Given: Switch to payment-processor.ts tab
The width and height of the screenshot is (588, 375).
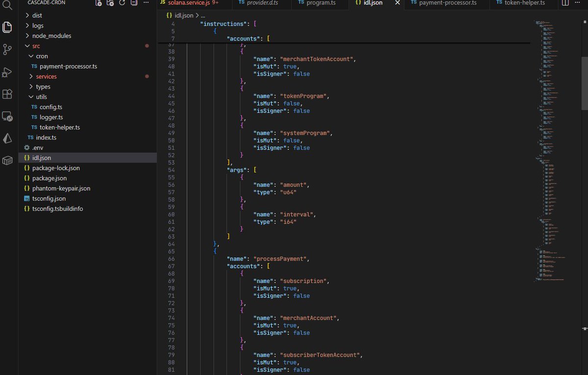Looking at the screenshot, I should [x=448, y=3].
